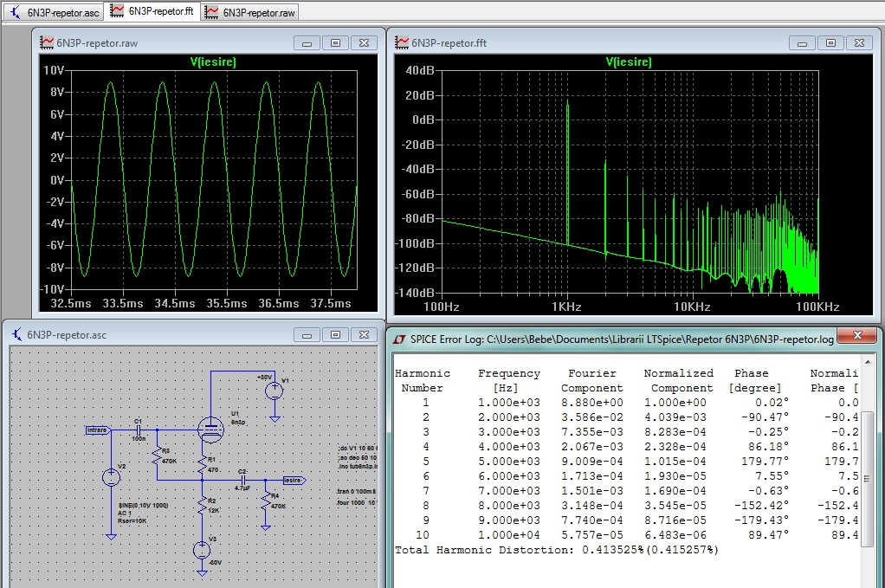This screenshot has width=885, height=588.
Task: Click the 100KHz label on fft frequency axis
Action: pyautogui.click(x=817, y=307)
